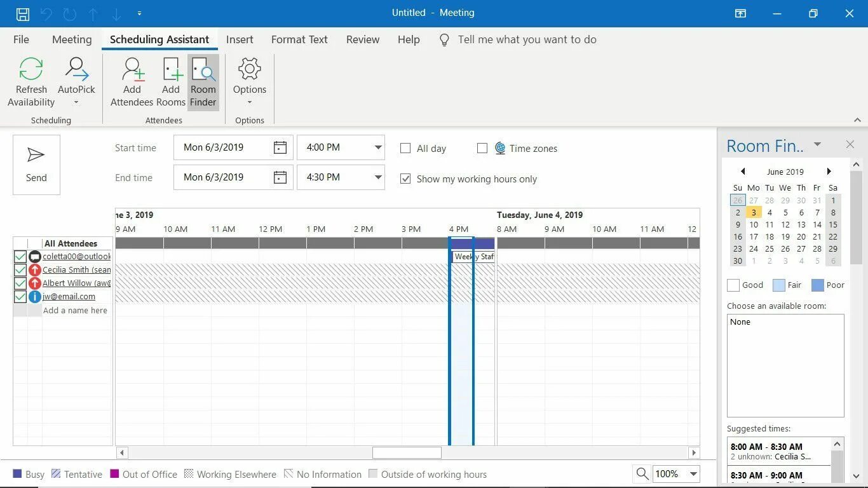Click the Fair availability swatch

pos(779,285)
